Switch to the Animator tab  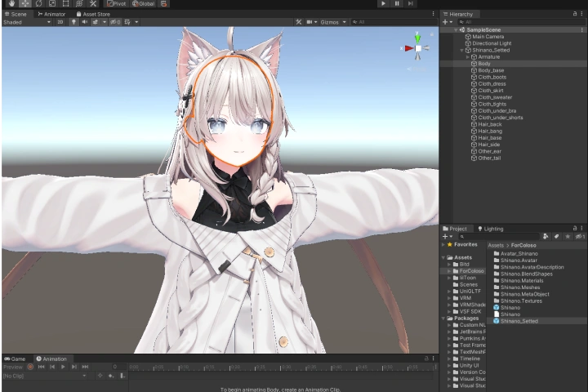click(x=51, y=14)
